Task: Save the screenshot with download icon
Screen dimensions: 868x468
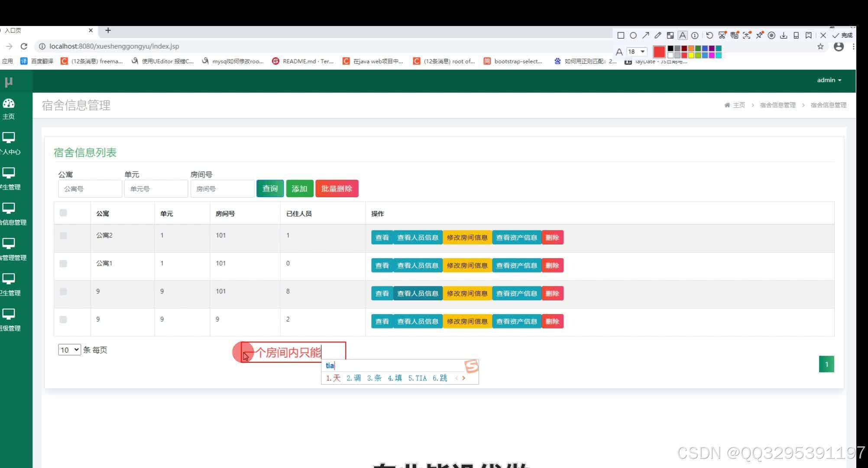Action: pos(784,36)
